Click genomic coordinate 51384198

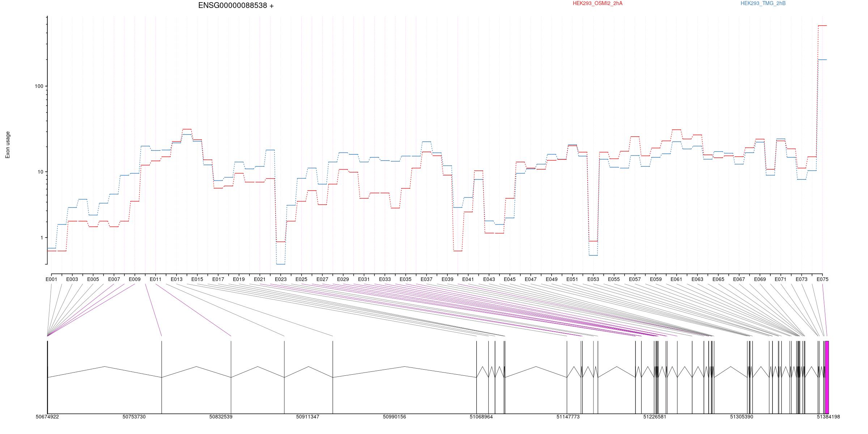pyautogui.click(x=828, y=417)
